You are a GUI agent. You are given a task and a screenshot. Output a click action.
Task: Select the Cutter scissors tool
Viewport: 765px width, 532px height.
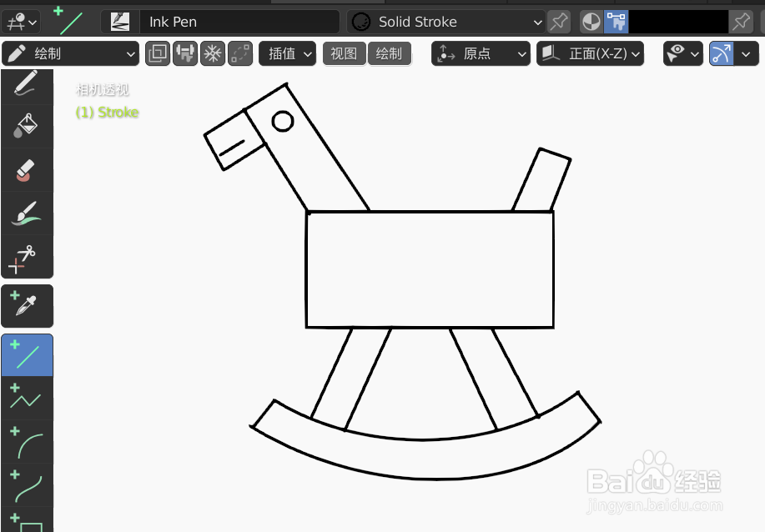pyautogui.click(x=27, y=258)
